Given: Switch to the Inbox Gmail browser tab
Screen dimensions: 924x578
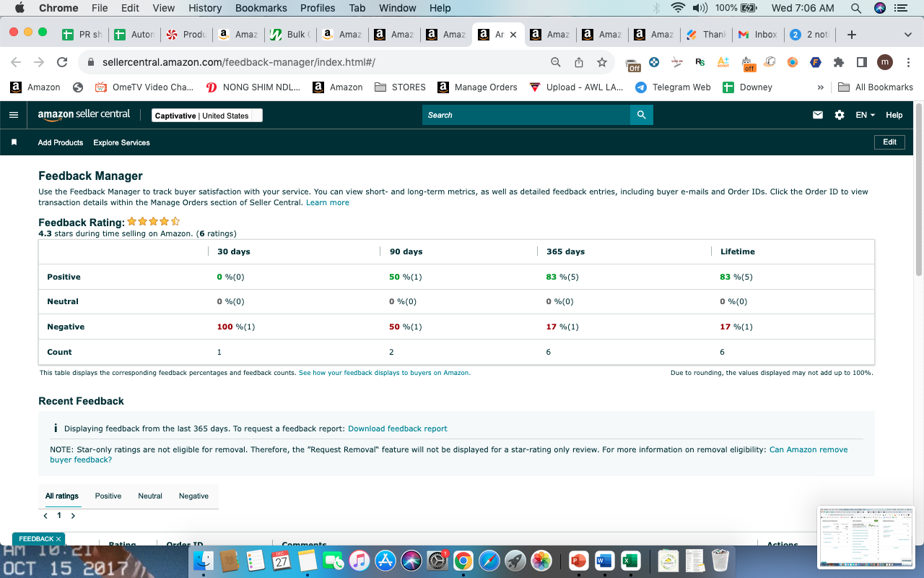Looking at the screenshot, I should pyautogui.click(x=757, y=35).
